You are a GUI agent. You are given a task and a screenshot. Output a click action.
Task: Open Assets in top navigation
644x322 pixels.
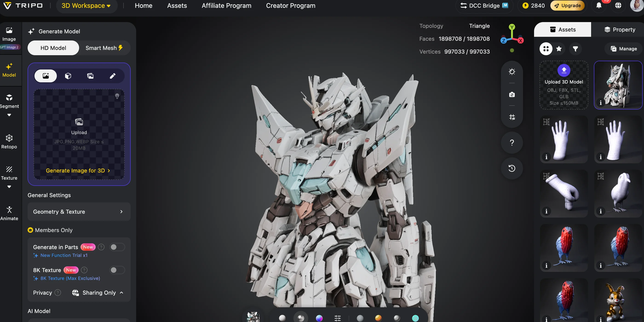pos(177,6)
